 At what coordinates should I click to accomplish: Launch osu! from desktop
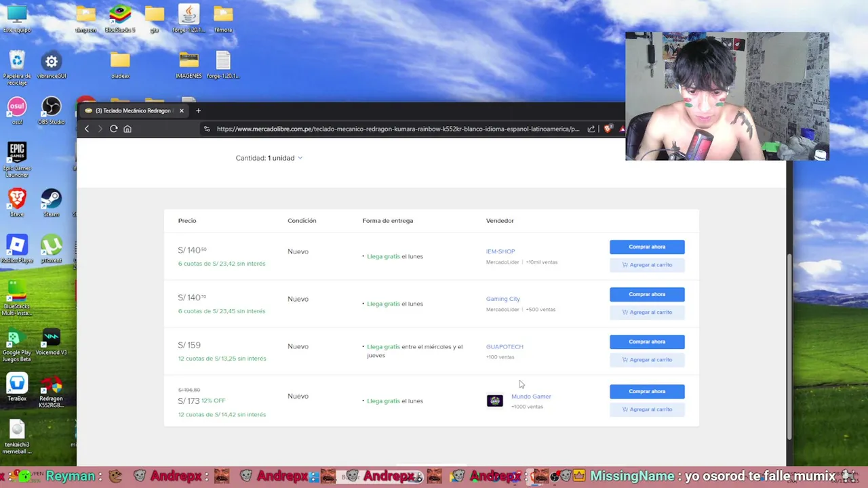[x=17, y=111]
